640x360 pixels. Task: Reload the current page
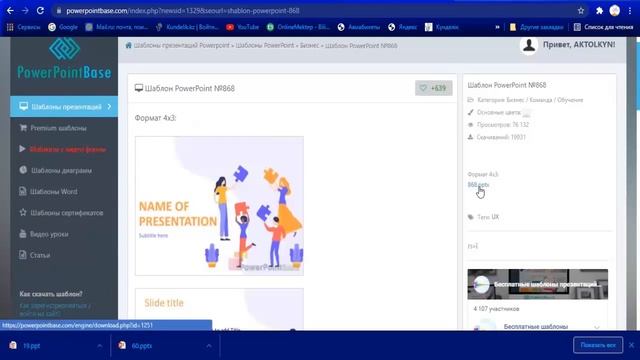40,11
